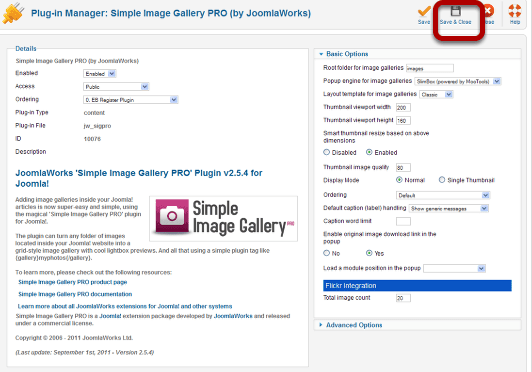The height and width of the screenshot is (372, 532).
Task: Click the Plug-in Type value content
Action: 94,113
